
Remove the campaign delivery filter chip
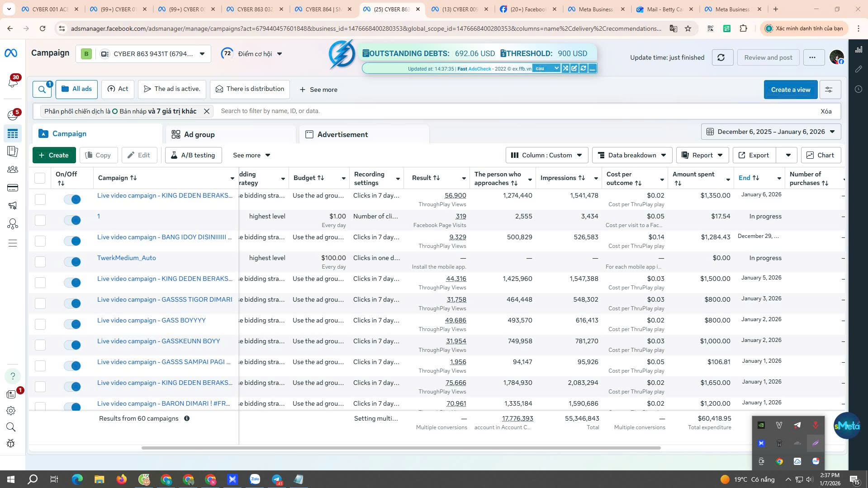(x=207, y=111)
